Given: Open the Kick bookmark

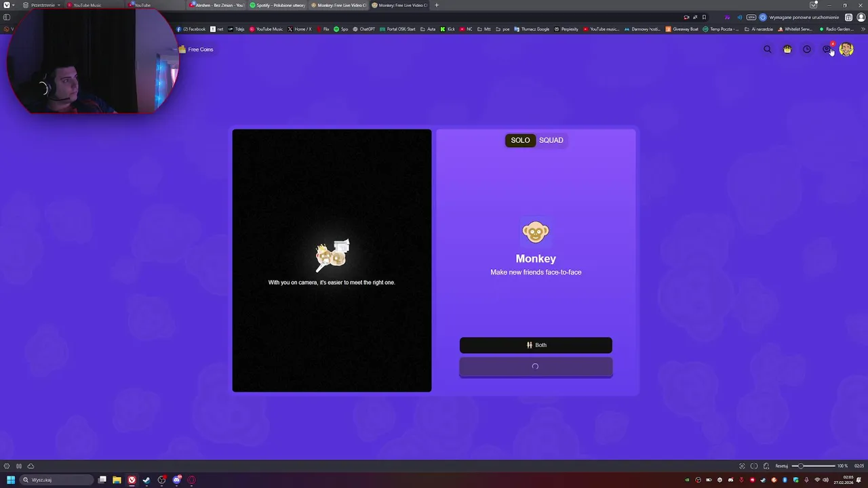Looking at the screenshot, I should [448, 29].
